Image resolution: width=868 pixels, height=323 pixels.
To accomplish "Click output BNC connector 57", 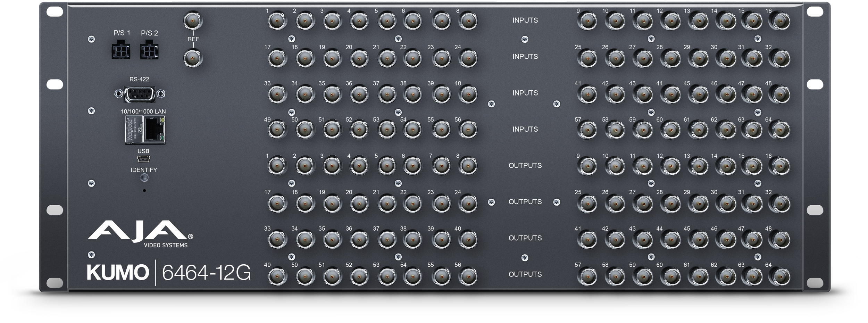I will point(588,276).
